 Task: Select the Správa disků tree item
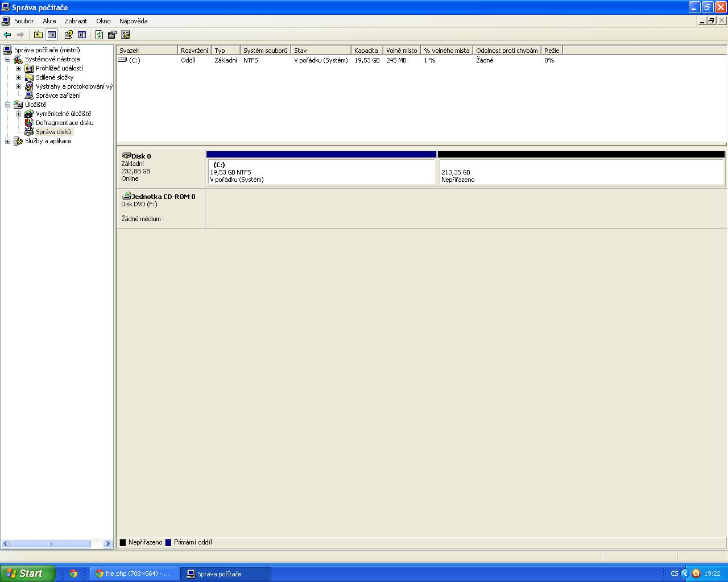(53, 132)
